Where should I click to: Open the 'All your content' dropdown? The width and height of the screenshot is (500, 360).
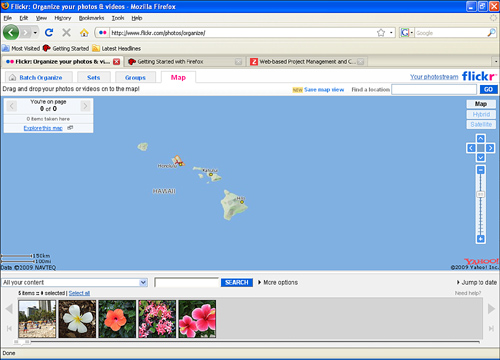pos(74,282)
